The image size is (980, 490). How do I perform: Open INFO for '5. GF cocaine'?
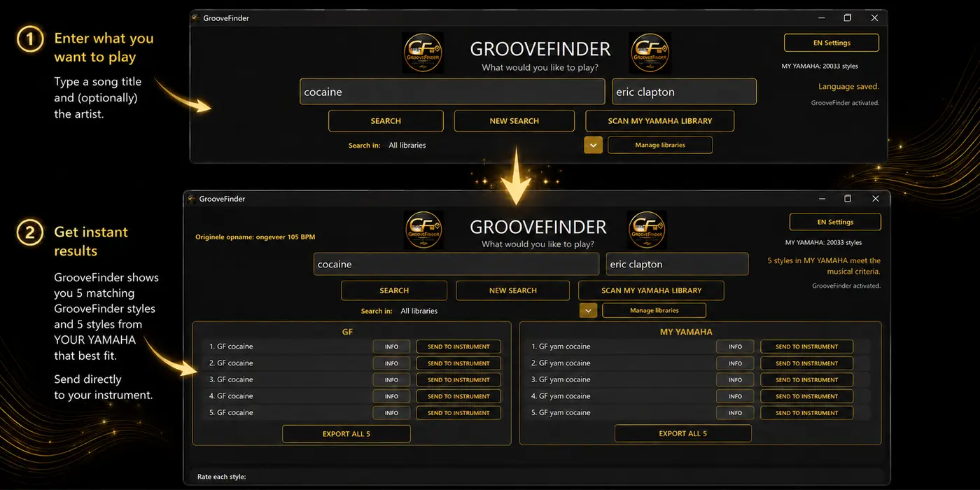click(x=391, y=413)
